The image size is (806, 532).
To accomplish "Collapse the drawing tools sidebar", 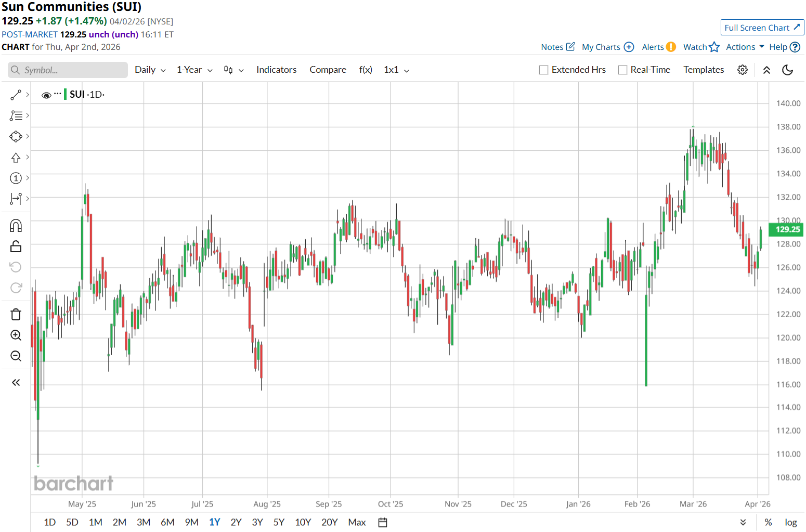I will (16, 383).
